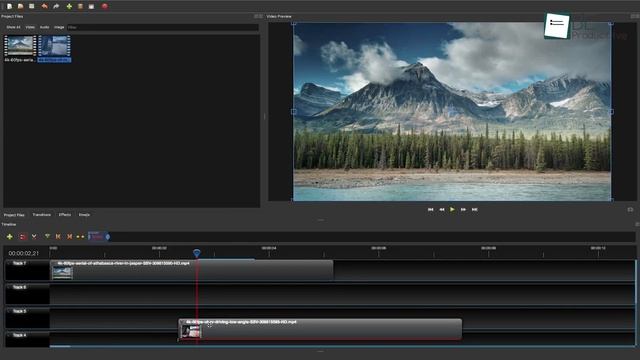Filter project files by Audio
The height and width of the screenshot is (360, 640).
pyautogui.click(x=44, y=27)
